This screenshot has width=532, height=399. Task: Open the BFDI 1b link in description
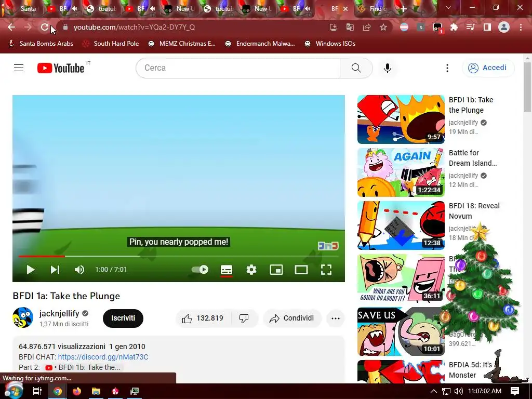pyautogui.click(x=83, y=367)
